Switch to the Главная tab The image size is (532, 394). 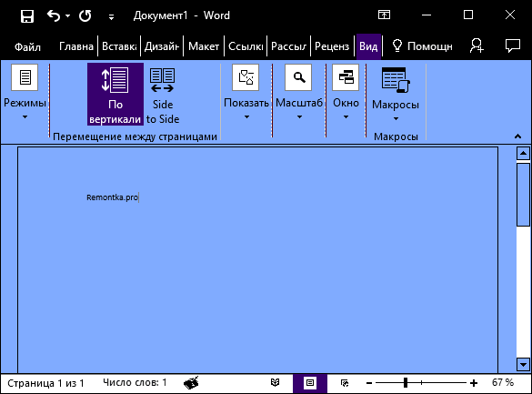click(76, 46)
